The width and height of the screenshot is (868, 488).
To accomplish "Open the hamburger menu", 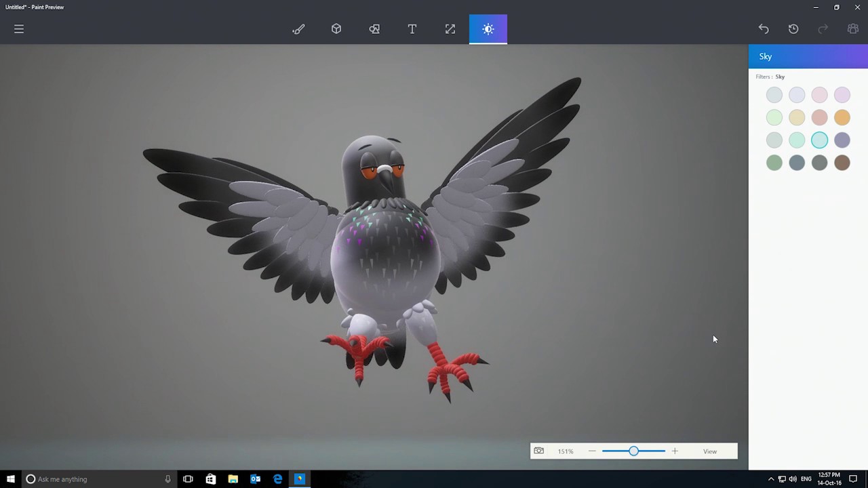I will [19, 29].
